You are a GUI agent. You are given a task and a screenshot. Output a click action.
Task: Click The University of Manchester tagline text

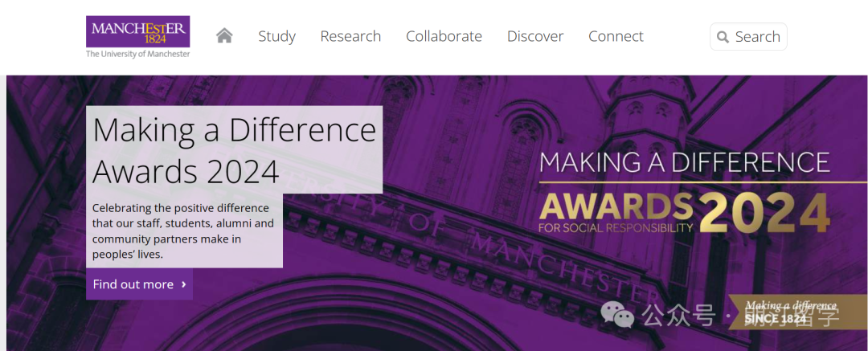click(x=138, y=55)
